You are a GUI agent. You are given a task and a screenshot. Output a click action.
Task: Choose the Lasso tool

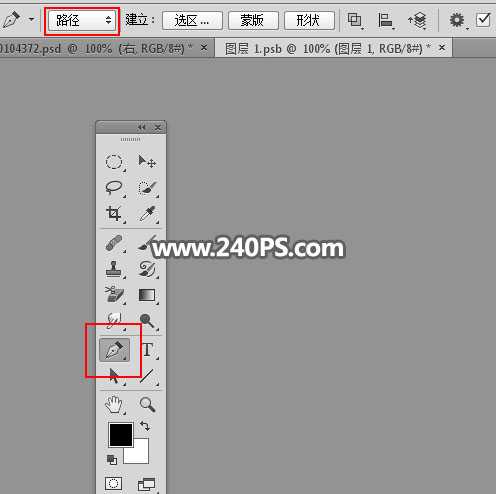[114, 188]
